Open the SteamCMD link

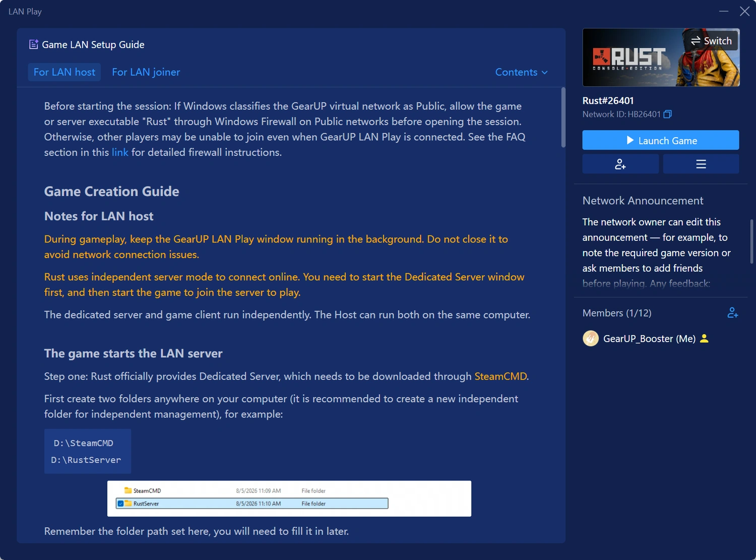(x=500, y=377)
